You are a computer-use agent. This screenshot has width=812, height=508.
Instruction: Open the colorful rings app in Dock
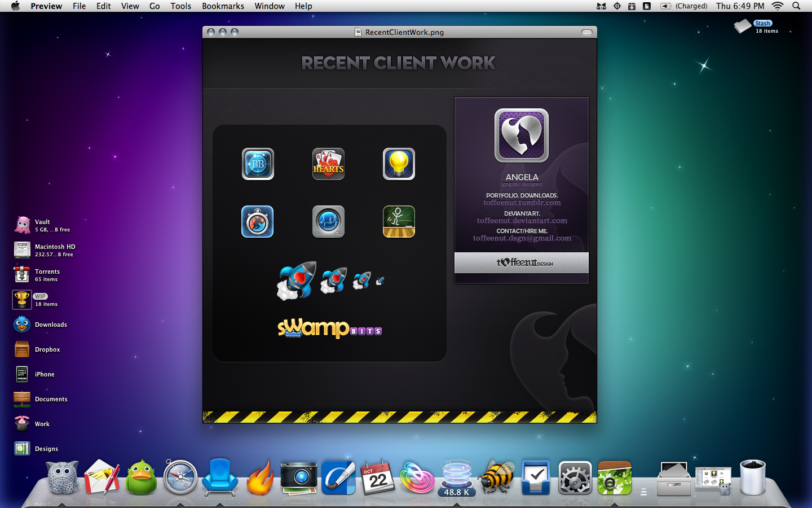tap(417, 478)
